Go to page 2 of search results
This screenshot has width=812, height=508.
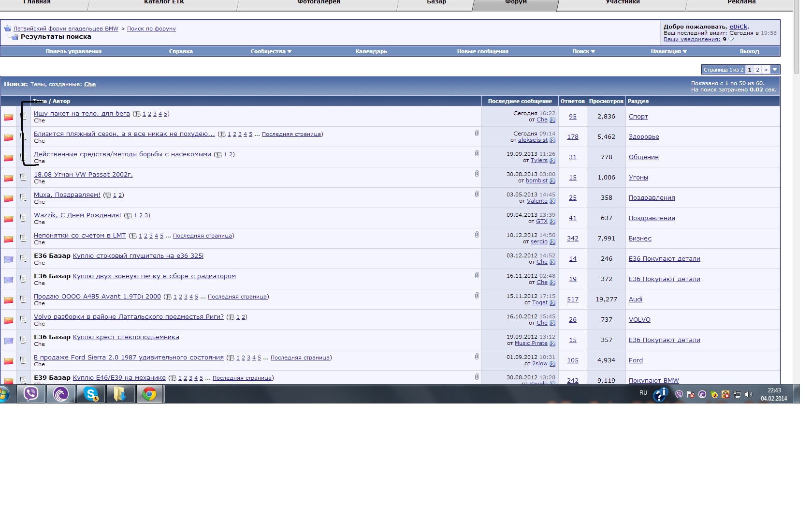(x=757, y=70)
